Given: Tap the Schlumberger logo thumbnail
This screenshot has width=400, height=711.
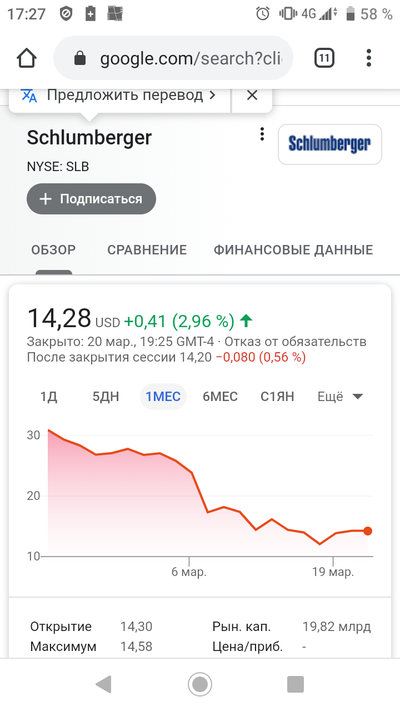Looking at the screenshot, I should (330, 144).
